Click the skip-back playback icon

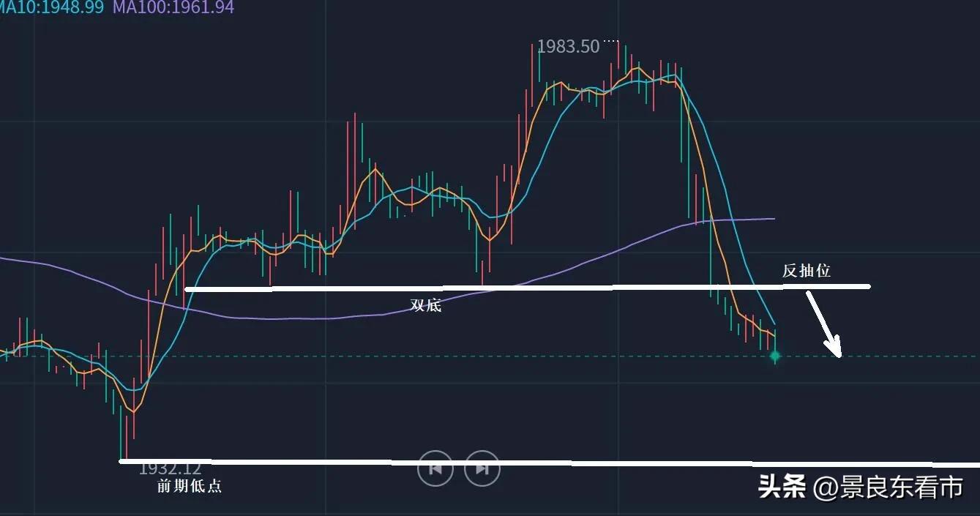click(435, 469)
